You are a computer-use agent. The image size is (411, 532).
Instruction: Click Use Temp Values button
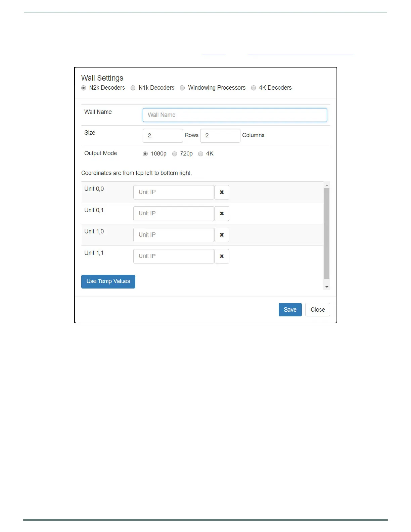tap(108, 281)
